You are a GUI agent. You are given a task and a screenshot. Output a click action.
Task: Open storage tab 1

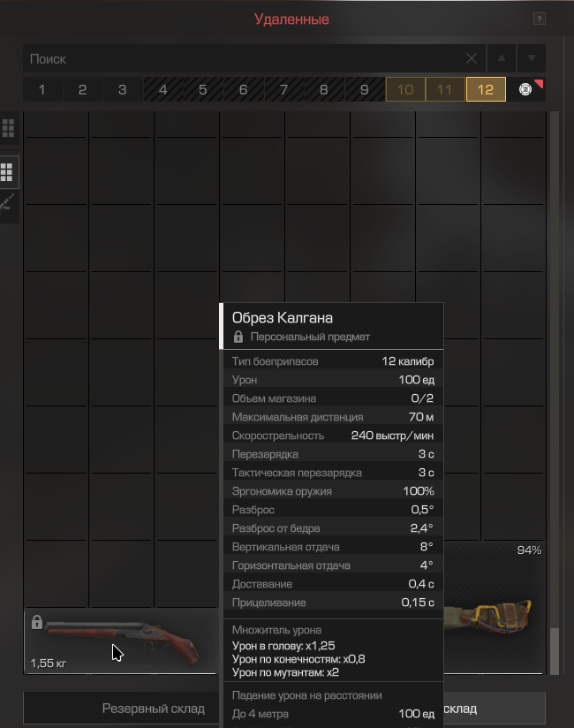pos(42,89)
